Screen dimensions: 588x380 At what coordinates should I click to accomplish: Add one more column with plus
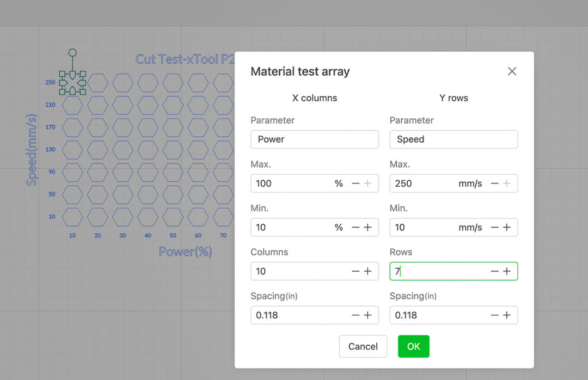coord(368,271)
